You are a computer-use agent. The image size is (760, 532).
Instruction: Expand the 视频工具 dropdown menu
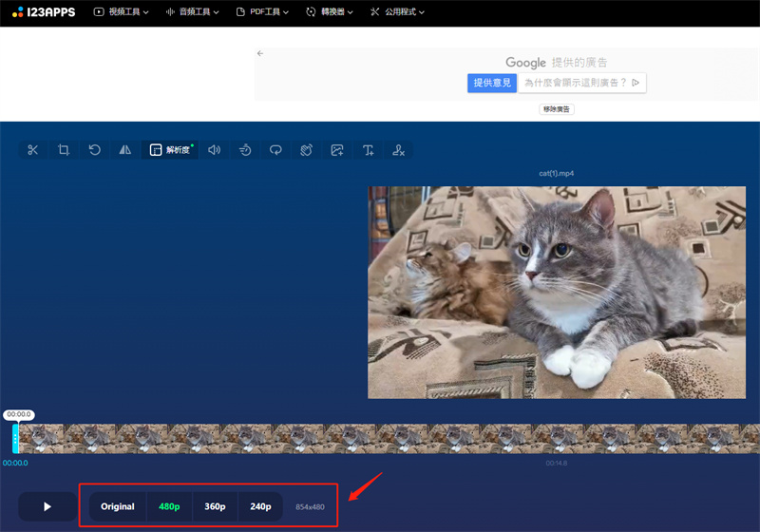[x=122, y=12]
